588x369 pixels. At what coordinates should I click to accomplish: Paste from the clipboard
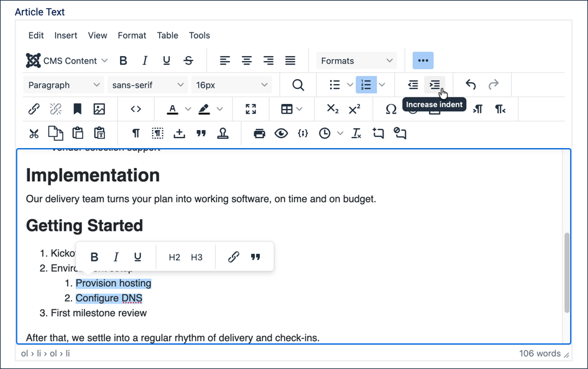(x=77, y=133)
